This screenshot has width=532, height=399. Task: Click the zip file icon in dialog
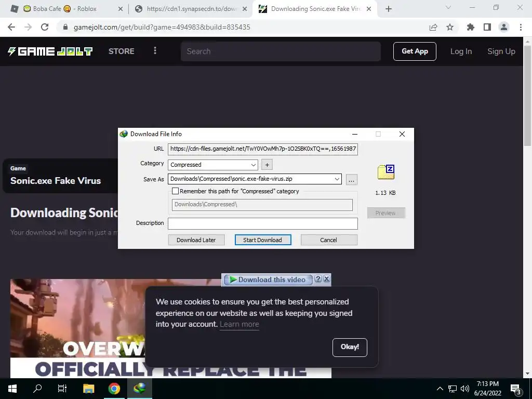coord(386,172)
